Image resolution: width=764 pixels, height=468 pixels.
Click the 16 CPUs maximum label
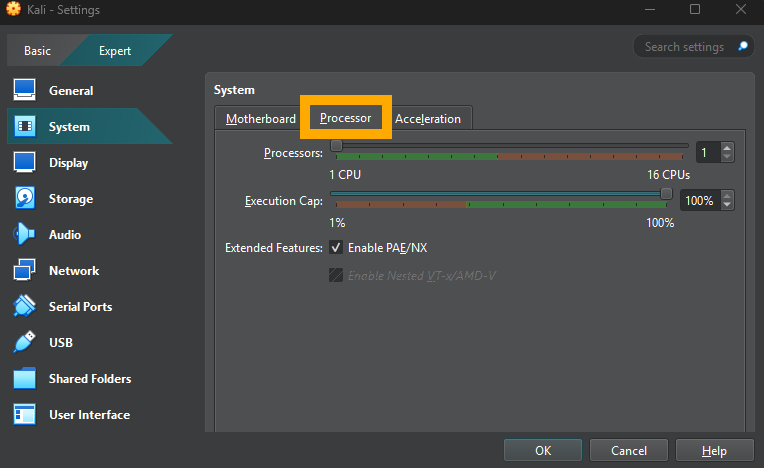point(668,174)
